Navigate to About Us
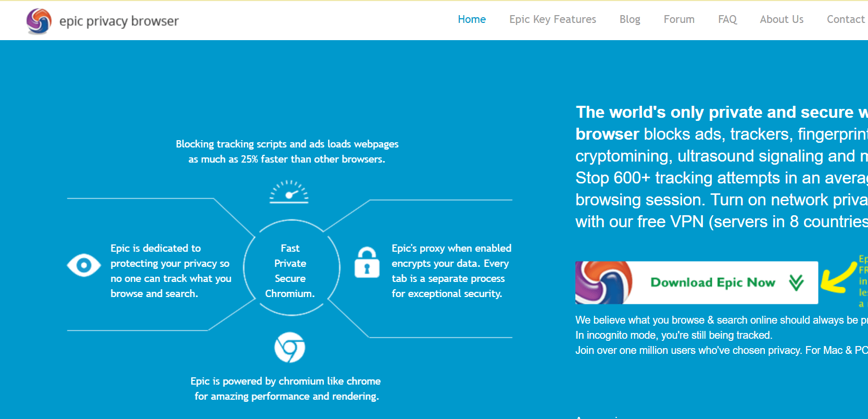Viewport: 868px width, 419px height. (x=782, y=19)
